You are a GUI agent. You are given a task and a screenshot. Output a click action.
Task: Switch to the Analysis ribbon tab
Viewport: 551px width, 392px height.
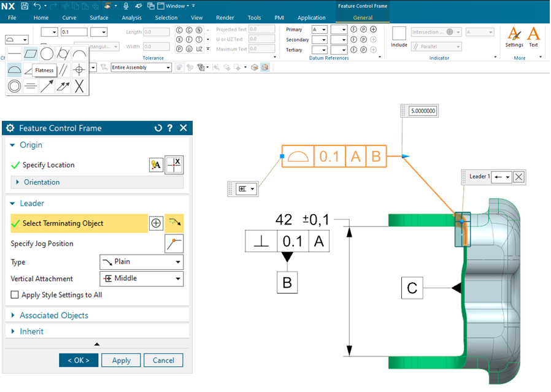tap(132, 18)
